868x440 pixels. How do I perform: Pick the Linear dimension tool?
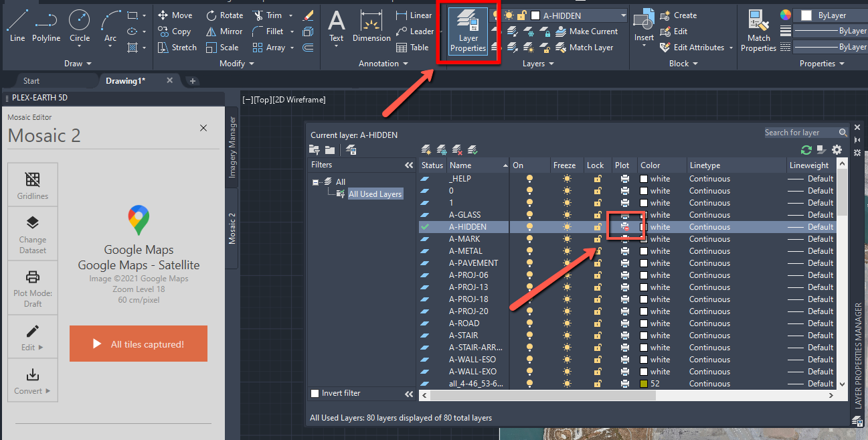pyautogui.click(x=414, y=15)
